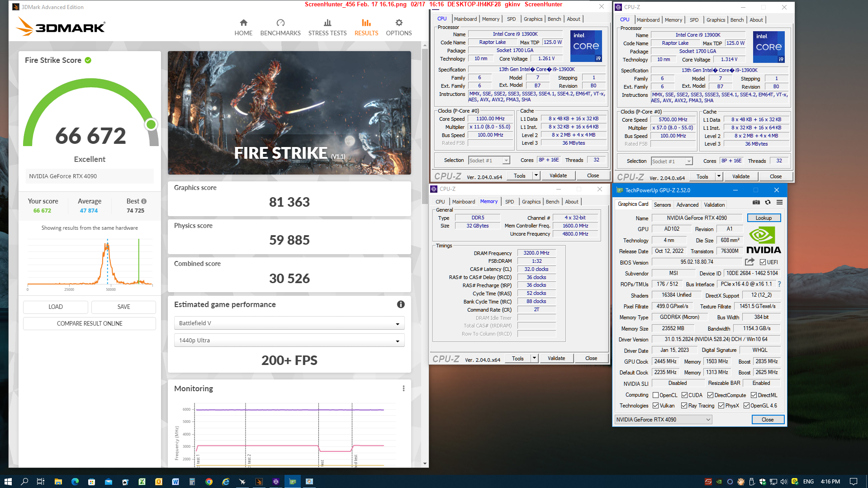This screenshot has width=868, height=488.
Task: Open SPD tab in the CPU-Z Memory window
Action: coord(509,202)
